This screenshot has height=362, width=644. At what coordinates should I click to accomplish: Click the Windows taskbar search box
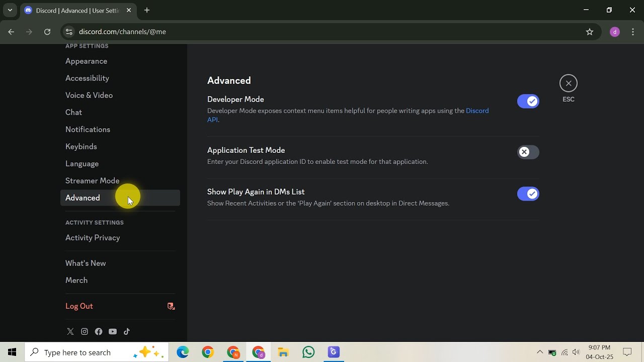(97, 352)
